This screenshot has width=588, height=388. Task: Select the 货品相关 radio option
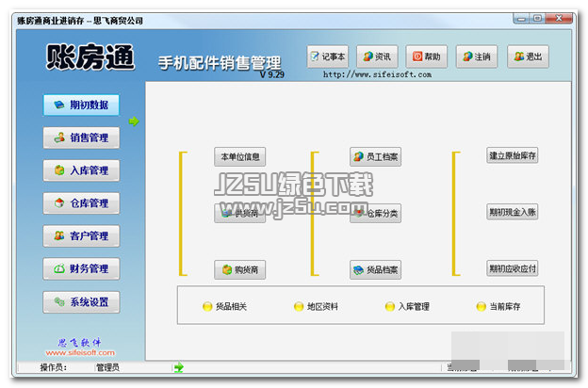click(207, 307)
